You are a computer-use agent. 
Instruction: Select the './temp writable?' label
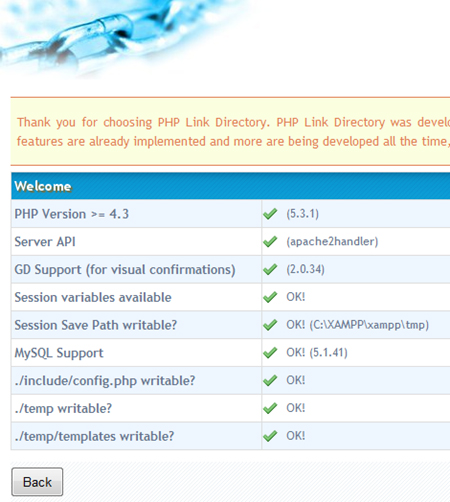[63, 409]
